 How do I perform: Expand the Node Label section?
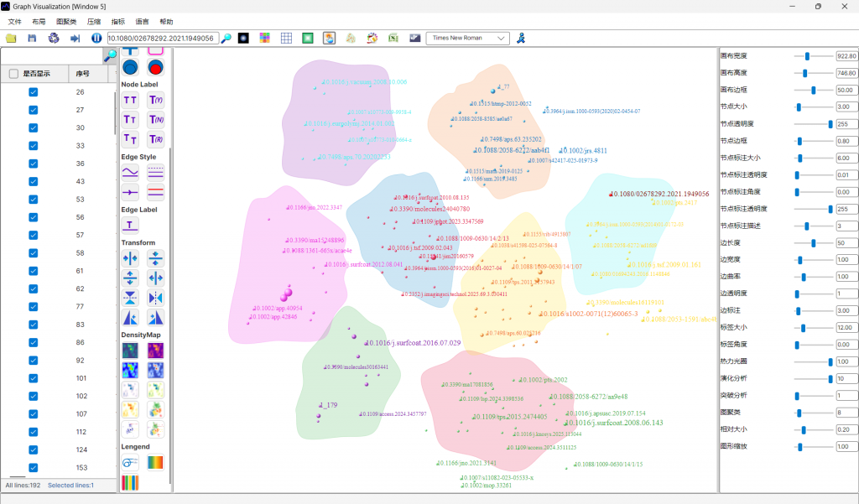(x=140, y=84)
